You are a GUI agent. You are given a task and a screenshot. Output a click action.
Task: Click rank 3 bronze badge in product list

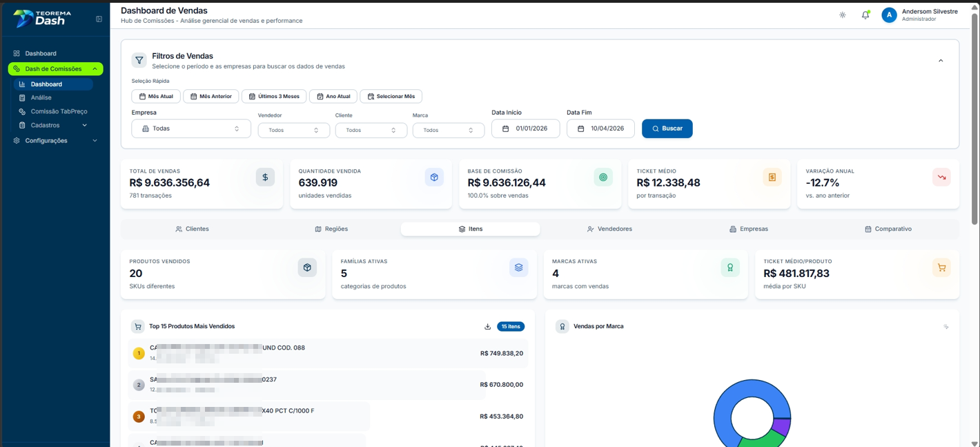(139, 417)
